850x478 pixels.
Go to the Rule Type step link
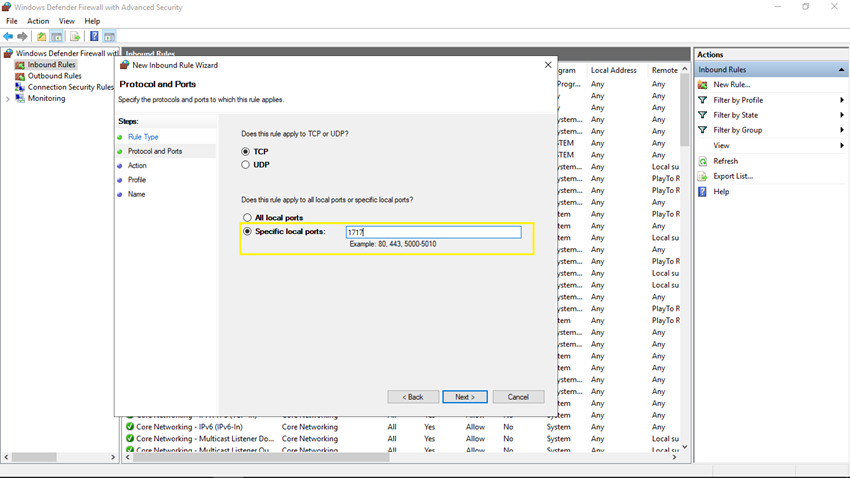(143, 137)
